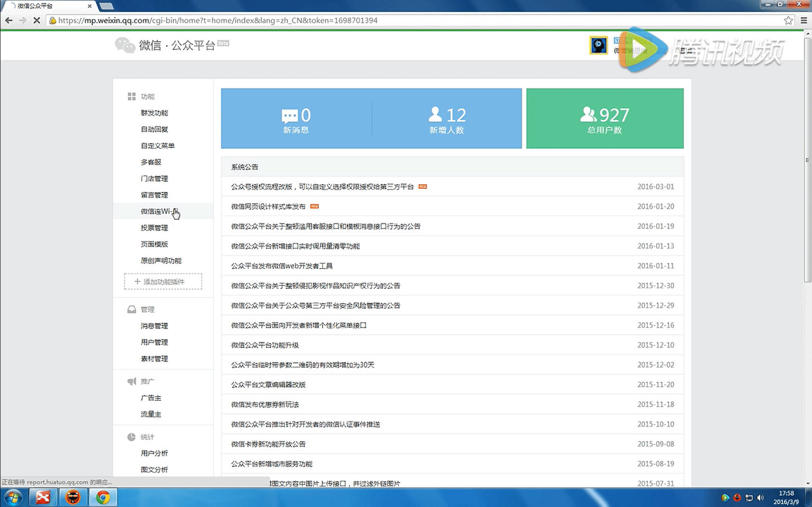This screenshot has width=812, height=507.
Task: Open 门店管理 in the sidebar
Action: 154,178
